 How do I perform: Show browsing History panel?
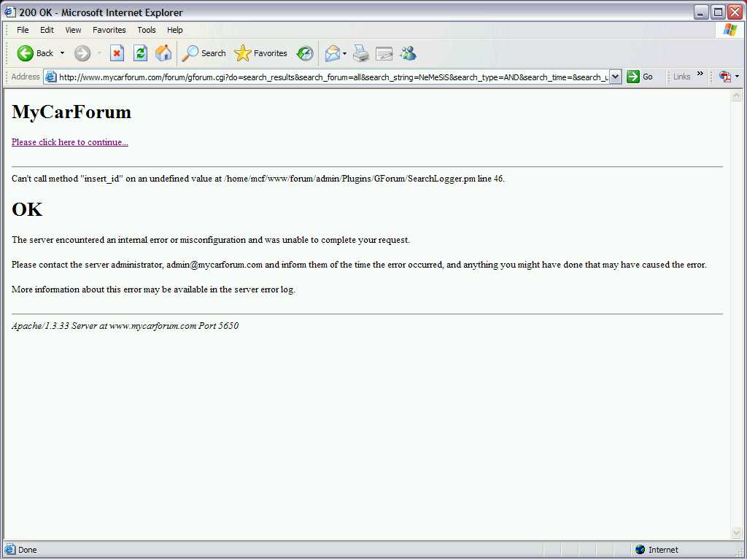click(305, 53)
